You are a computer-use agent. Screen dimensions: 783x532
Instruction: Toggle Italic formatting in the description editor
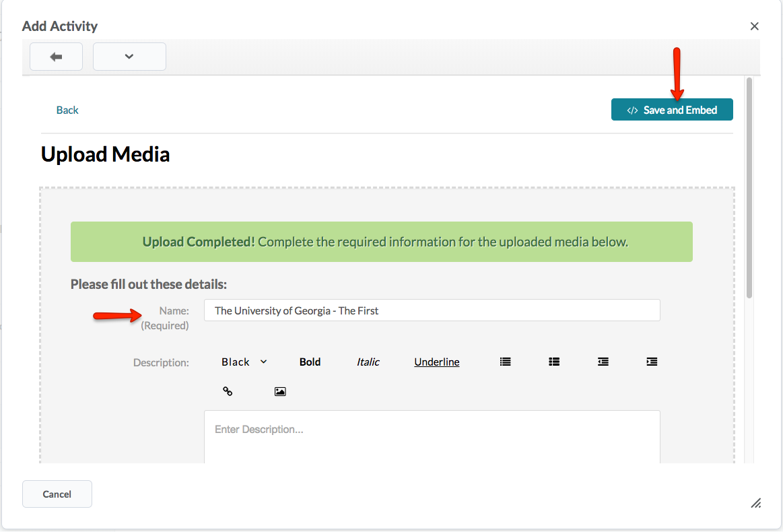click(368, 362)
